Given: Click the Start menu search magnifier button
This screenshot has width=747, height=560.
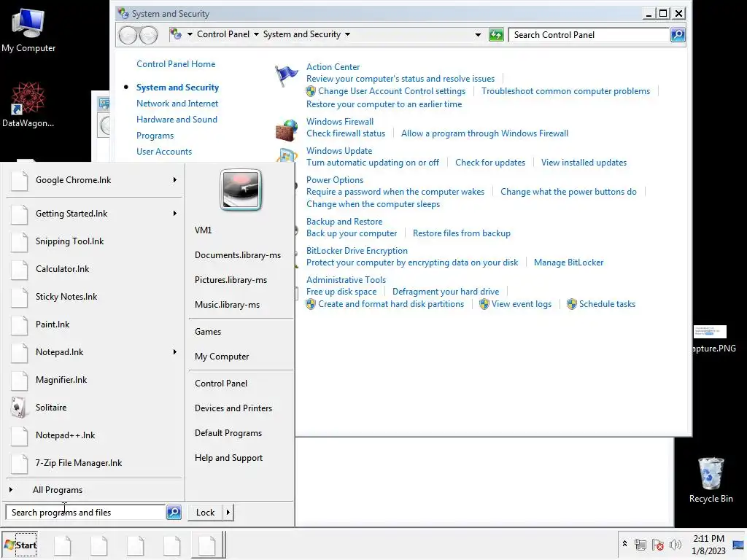Looking at the screenshot, I should (174, 513).
